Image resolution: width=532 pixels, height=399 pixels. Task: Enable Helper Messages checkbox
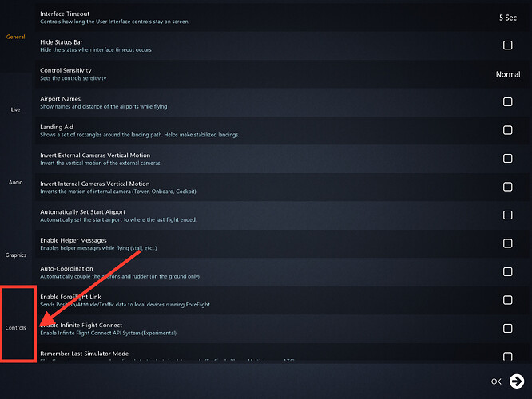507,243
